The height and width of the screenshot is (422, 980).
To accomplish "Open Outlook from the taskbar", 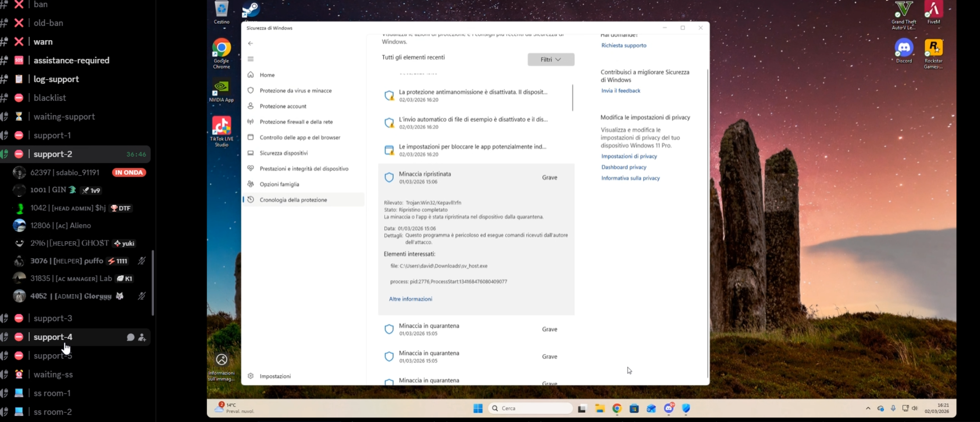I will [x=651, y=409].
